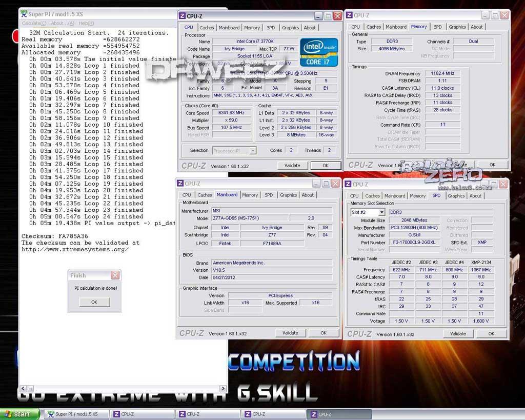Open Memory tab in CPU window
525x420 pixels.
[x=252, y=28]
